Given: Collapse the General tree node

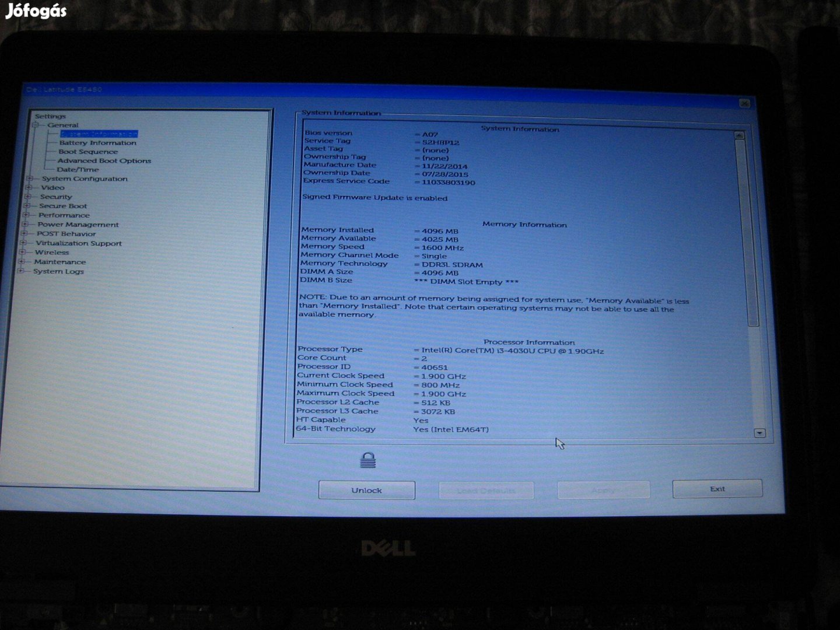Looking at the screenshot, I should point(36,125).
